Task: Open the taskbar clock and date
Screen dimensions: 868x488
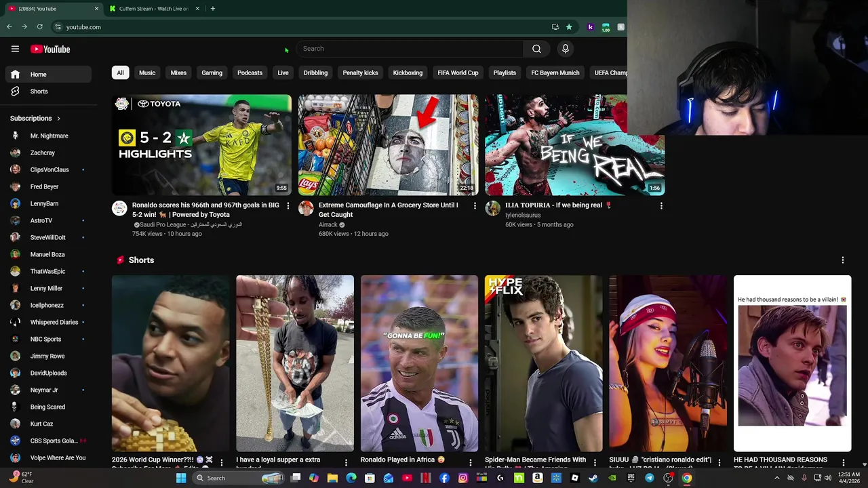Action: (849, 478)
